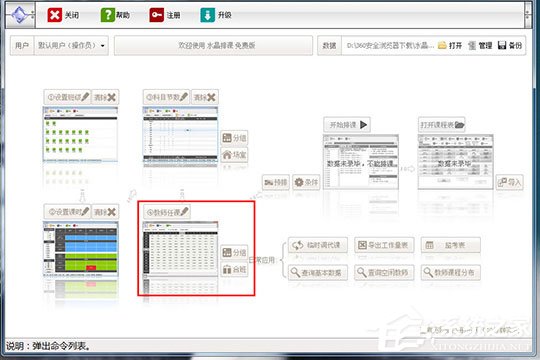Start scheduling with 开始排课 play button
Image resolution: width=540 pixels, height=360 pixels.
[347, 125]
